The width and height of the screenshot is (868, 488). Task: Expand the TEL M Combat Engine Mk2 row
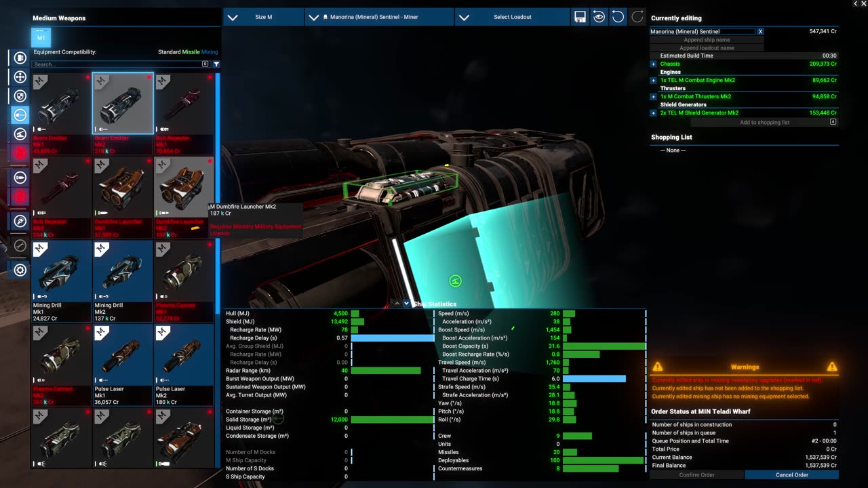[x=654, y=80]
